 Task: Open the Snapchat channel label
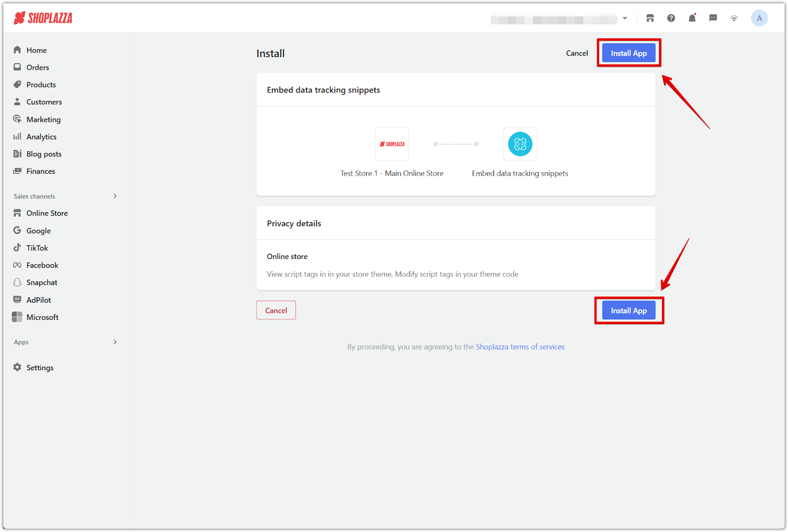[42, 282]
